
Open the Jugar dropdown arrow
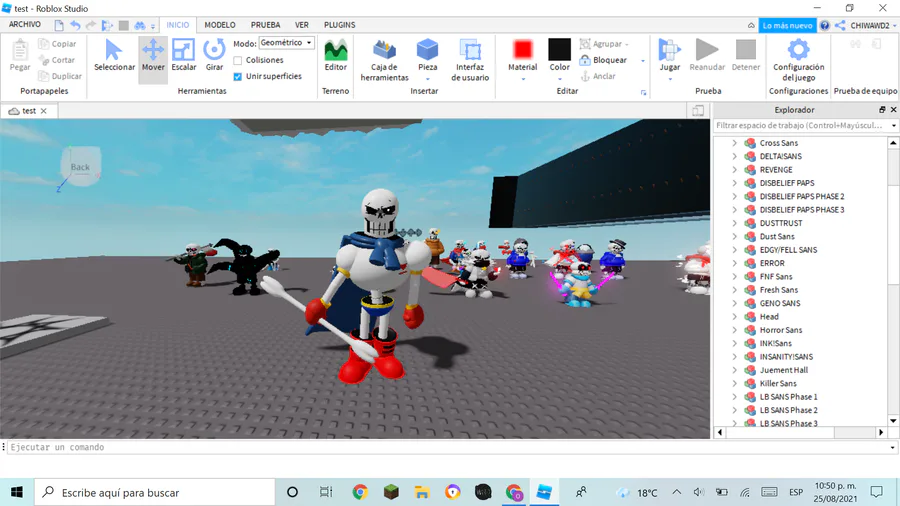(669, 79)
